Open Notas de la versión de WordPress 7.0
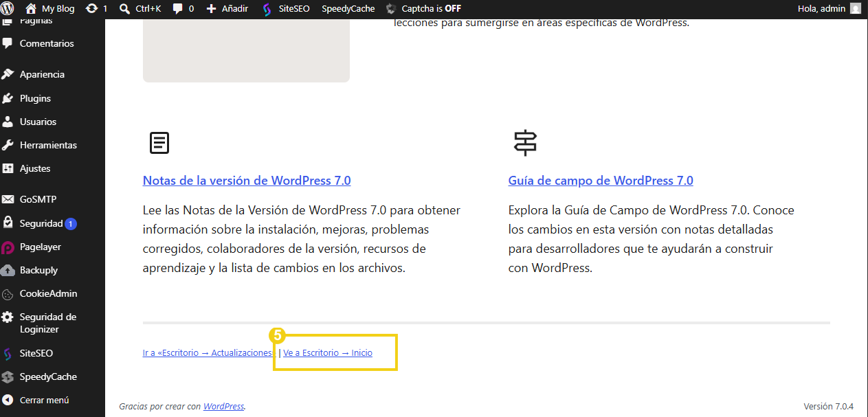The width and height of the screenshot is (868, 417). pyautogui.click(x=247, y=181)
